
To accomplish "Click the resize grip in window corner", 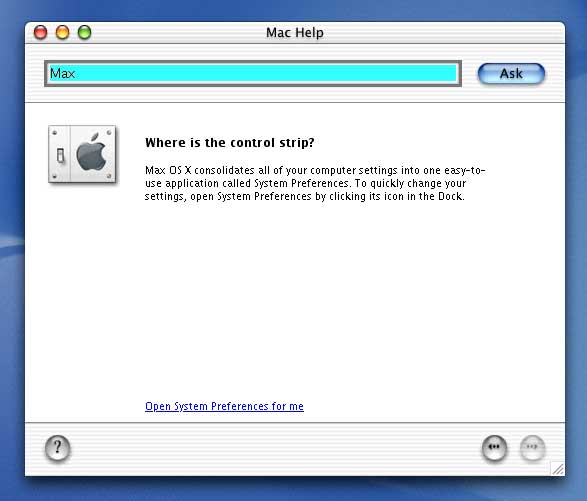I will tap(557, 468).
